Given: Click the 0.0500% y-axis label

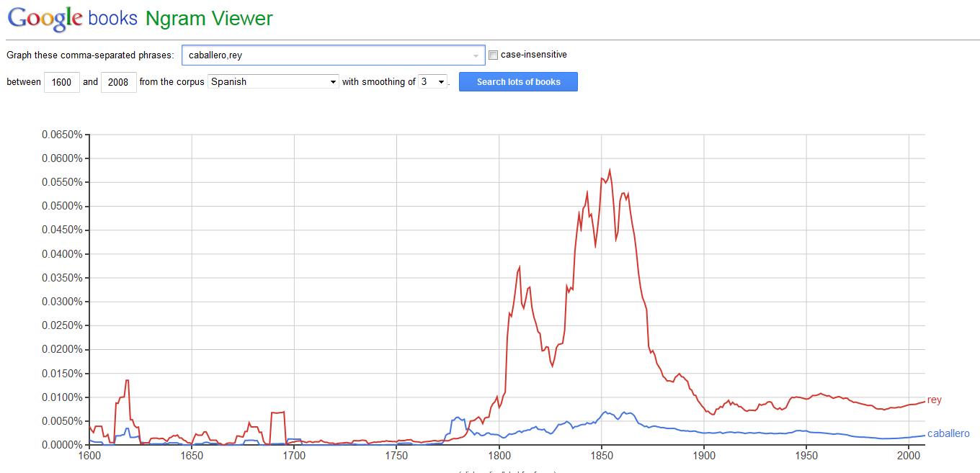Looking at the screenshot, I should point(62,206).
